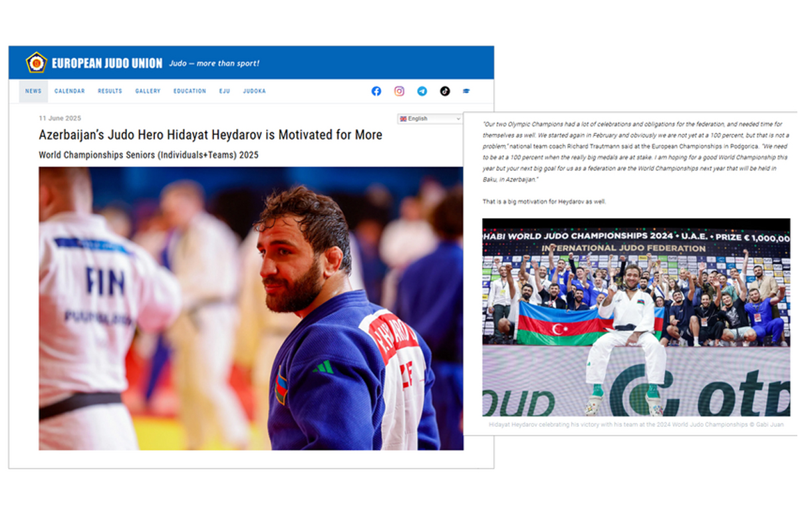This screenshot has width=798, height=532.
Task: Click the article headline about Hidayat Heydarov
Action: 211,135
